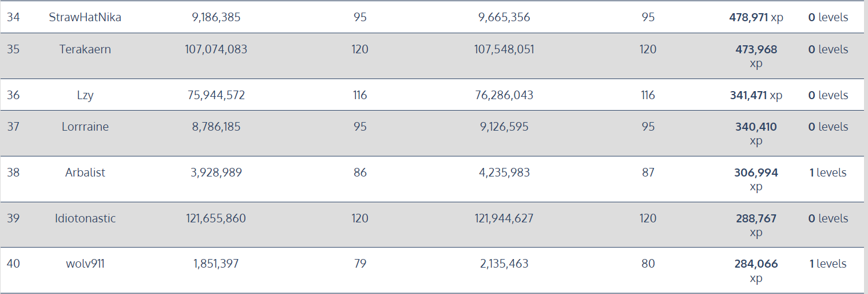Click wolv911's 284,066 xp gain

point(756,271)
